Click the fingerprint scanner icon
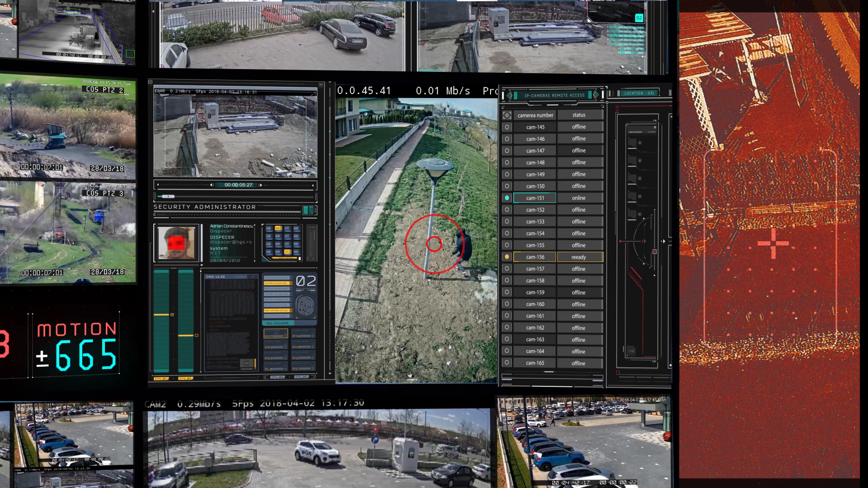The width and height of the screenshot is (868, 488). tap(305, 306)
